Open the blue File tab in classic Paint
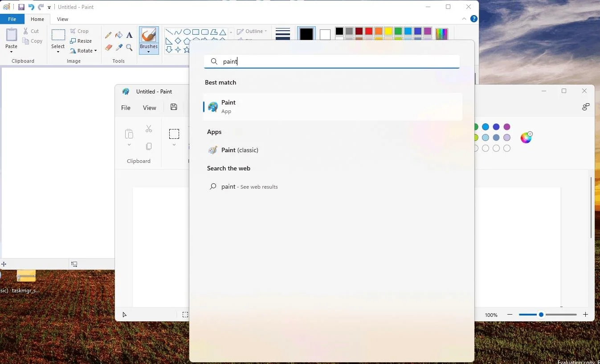 tap(12, 19)
